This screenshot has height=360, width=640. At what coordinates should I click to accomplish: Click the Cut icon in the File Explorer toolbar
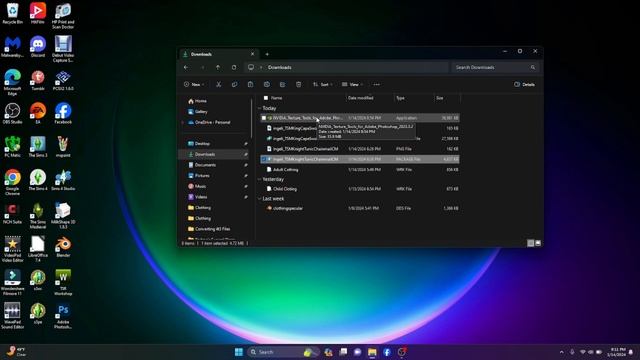click(x=219, y=84)
